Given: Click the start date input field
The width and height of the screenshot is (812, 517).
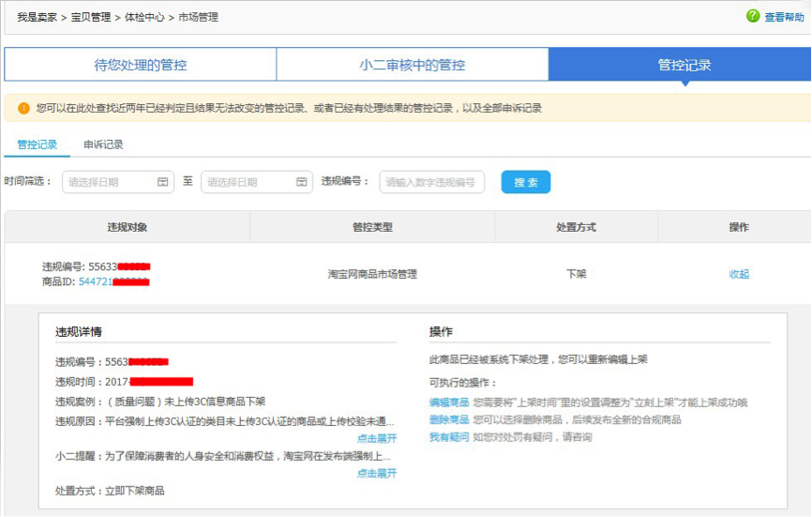Looking at the screenshot, I should pos(108,182).
